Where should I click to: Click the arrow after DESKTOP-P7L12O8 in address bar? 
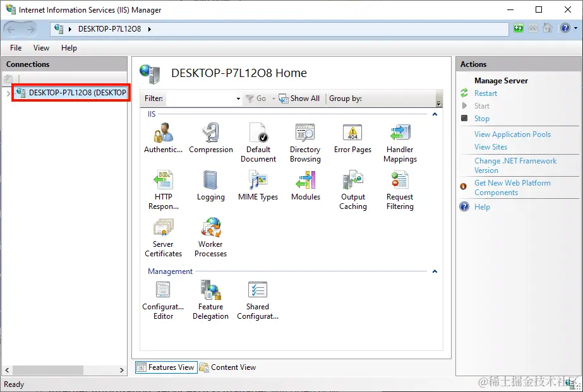[150, 29]
